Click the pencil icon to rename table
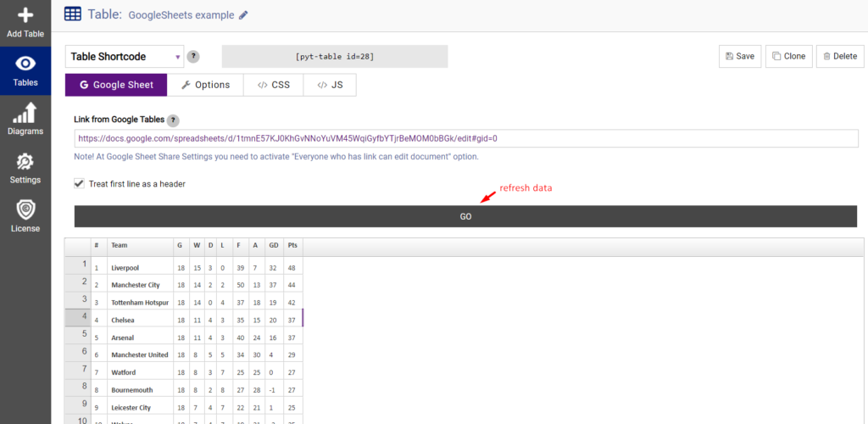 (243, 15)
